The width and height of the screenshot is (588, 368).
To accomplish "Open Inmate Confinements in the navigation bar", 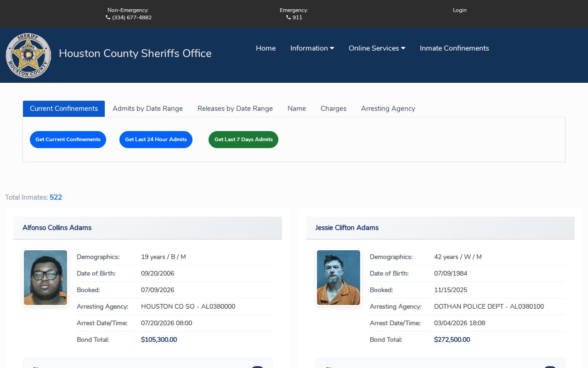I will pos(454,48).
